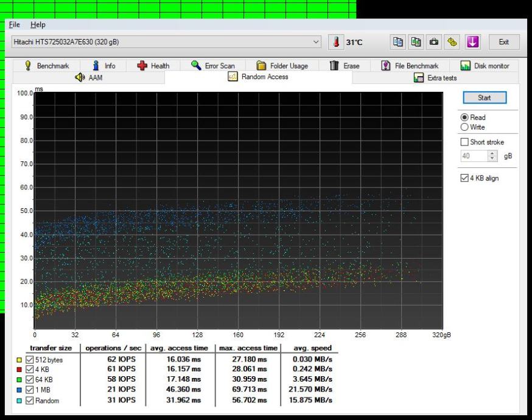532x420 pixels.
Task: Switch to the Extra tests tab
Action: point(435,77)
